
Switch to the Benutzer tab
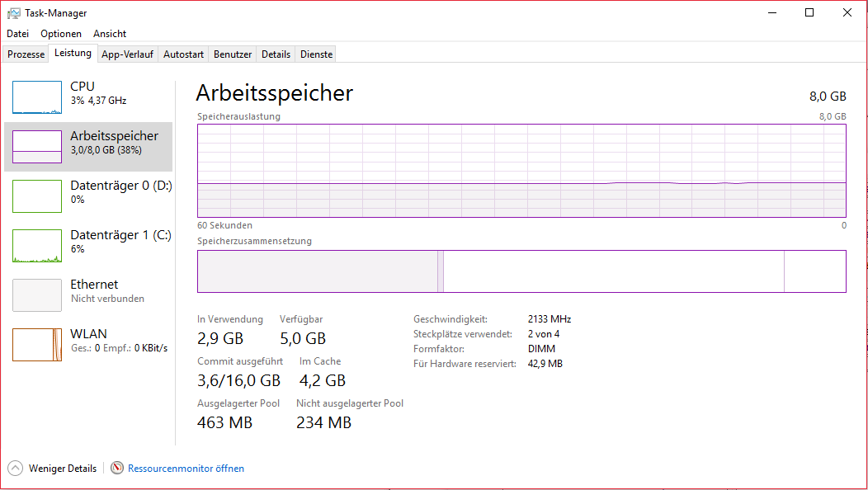[x=233, y=54]
